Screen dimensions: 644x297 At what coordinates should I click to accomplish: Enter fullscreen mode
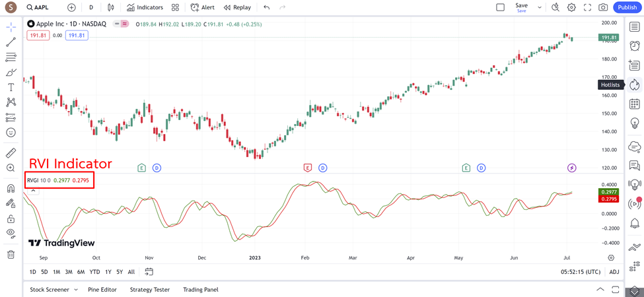[x=587, y=7]
